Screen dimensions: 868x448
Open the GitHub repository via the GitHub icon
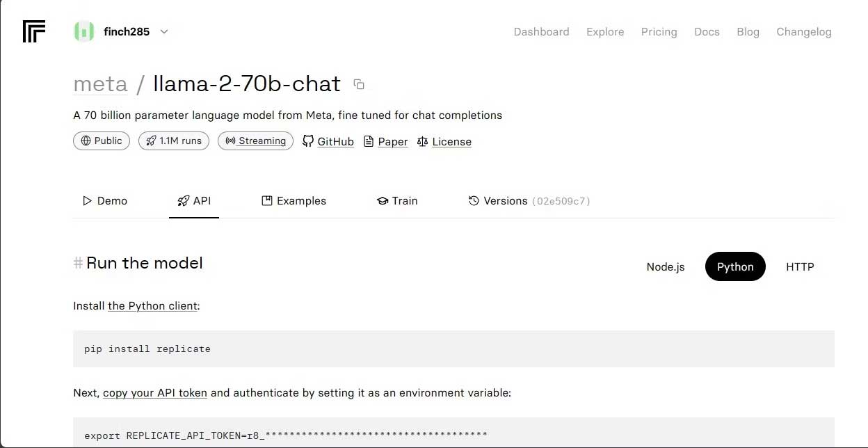(x=308, y=141)
